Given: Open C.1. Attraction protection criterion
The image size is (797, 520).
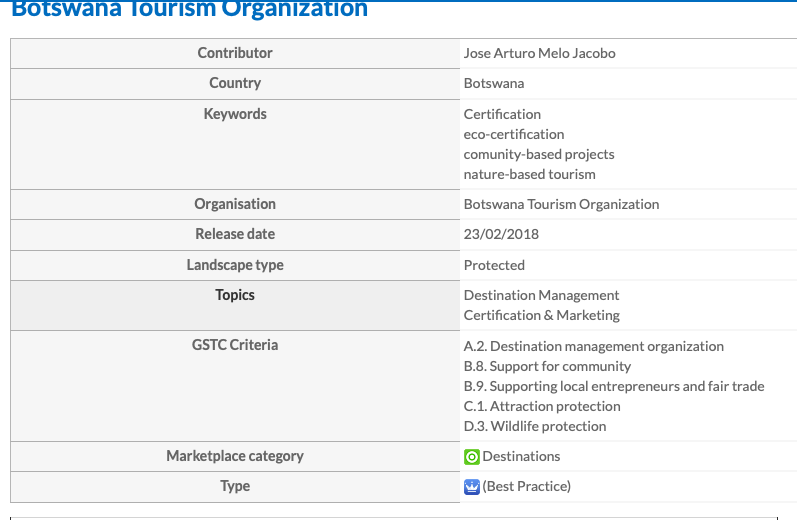Looking at the screenshot, I should click(542, 406).
